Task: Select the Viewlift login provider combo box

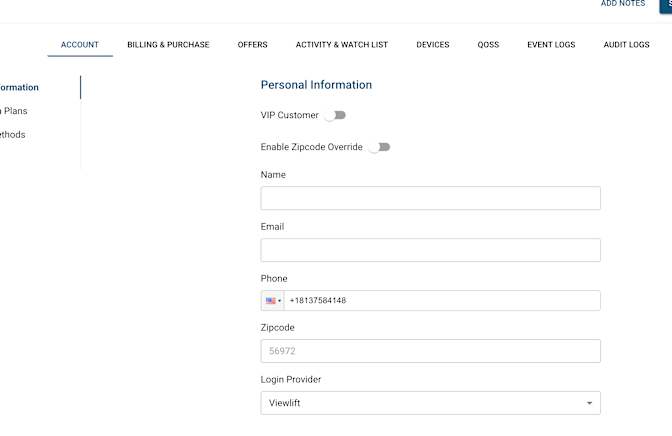Action: 420,403
